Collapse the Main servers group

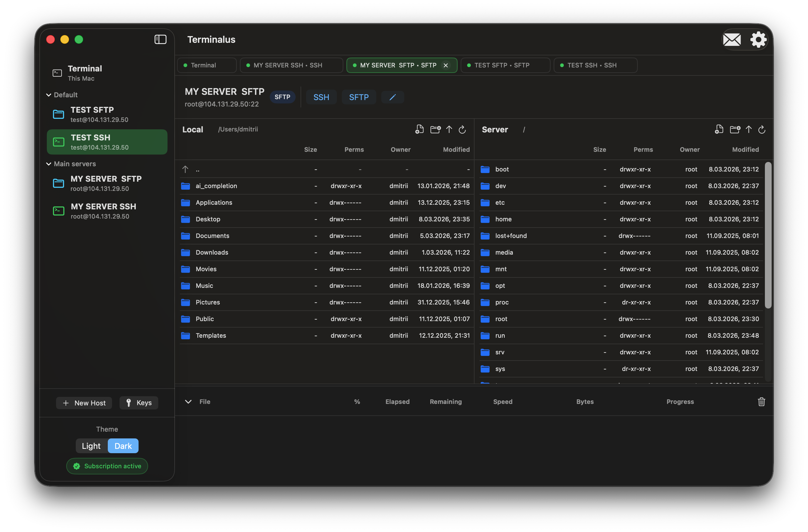(49, 164)
